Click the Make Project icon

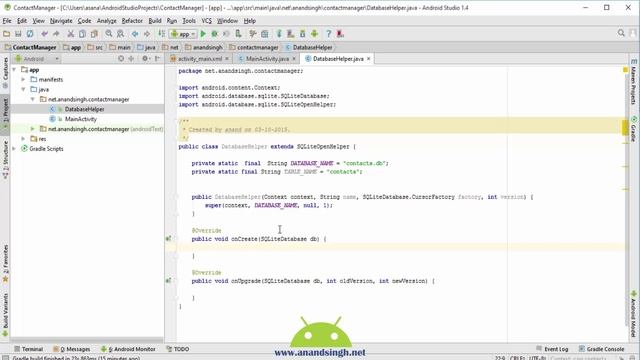click(162, 34)
